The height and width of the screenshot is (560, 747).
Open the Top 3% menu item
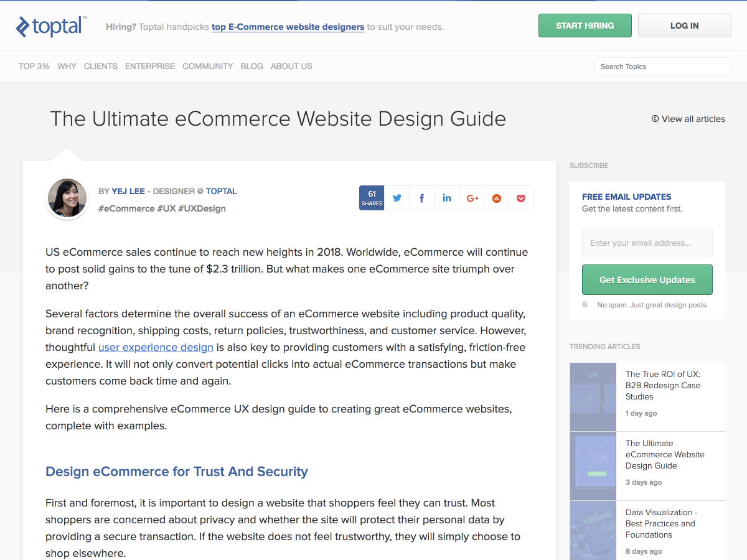[34, 66]
